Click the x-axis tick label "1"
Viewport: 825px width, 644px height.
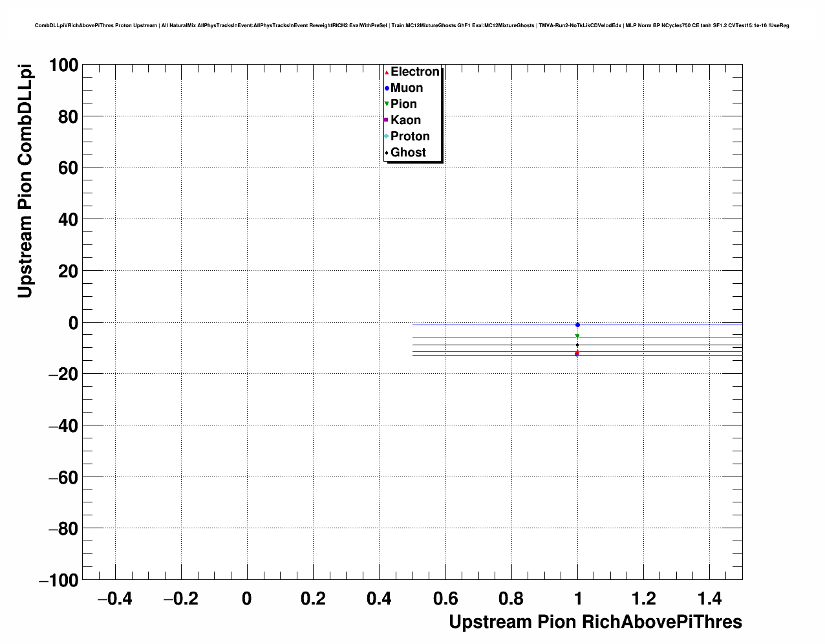(x=577, y=599)
